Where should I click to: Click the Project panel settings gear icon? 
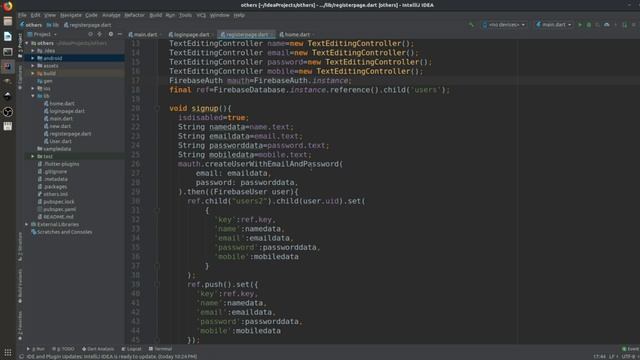coord(111,34)
